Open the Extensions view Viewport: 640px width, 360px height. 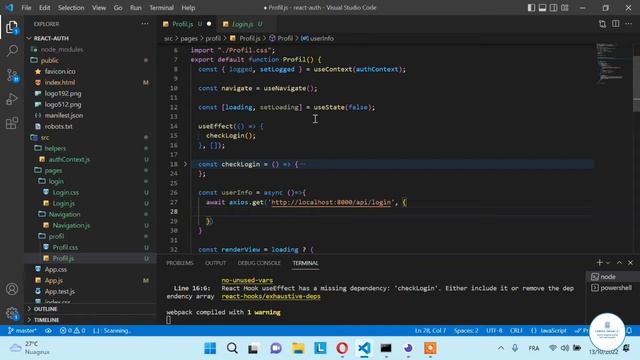pyautogui.click(x=12, y=123)
